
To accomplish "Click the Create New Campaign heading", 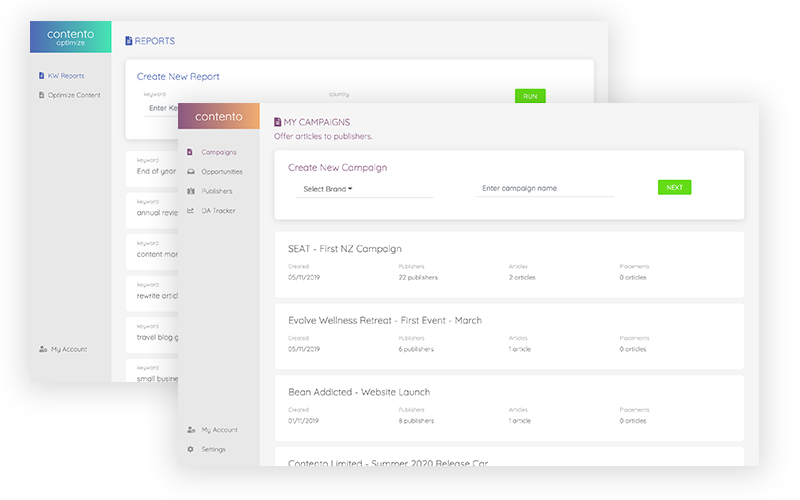I will pos(337,167).
